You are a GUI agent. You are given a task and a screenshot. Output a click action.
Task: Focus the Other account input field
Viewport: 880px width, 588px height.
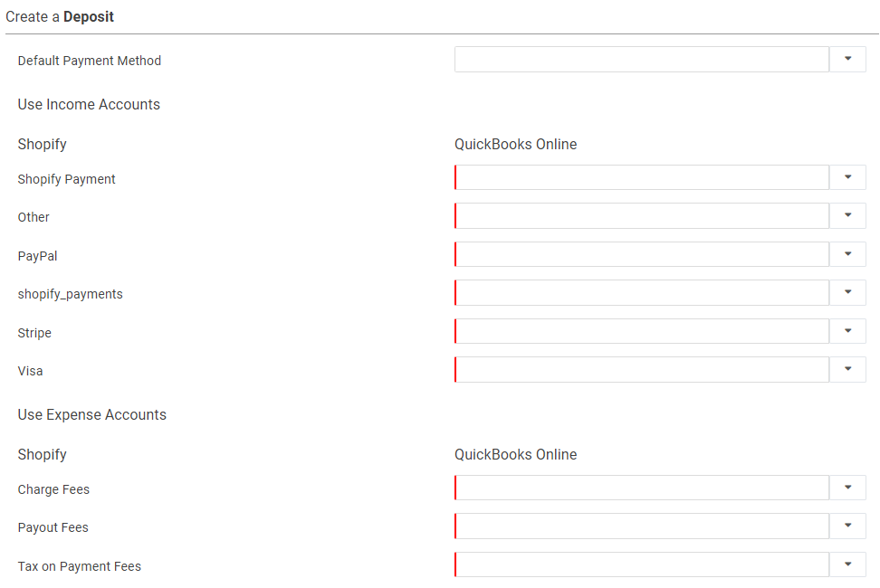(x=642, y=216)
